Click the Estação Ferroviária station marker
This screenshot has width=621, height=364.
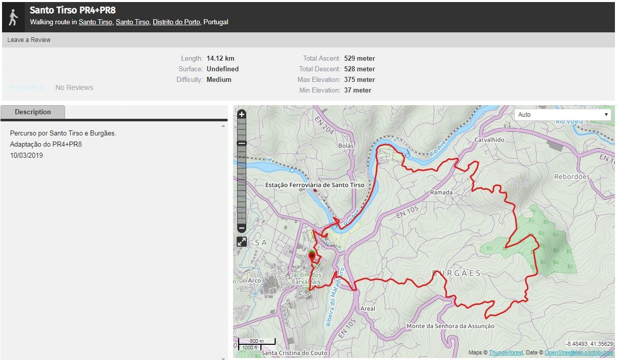(x=315, y=191)
